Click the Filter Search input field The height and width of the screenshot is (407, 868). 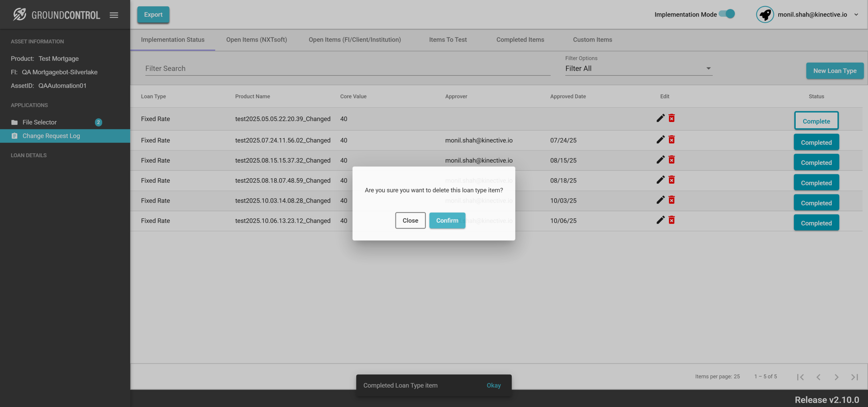pyautogui.click(x=347, y=68)
